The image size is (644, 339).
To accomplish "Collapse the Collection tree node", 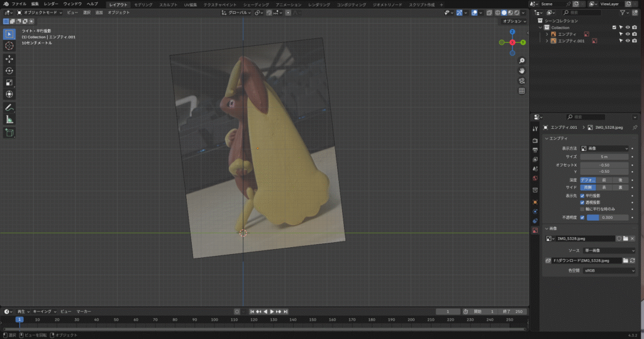I will (540, 28).
